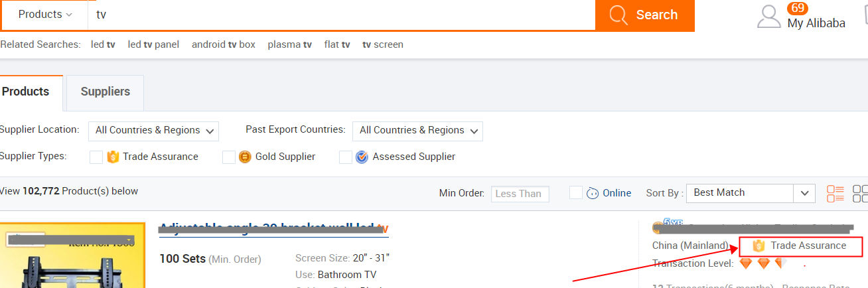868x288 pixels.
Task: Click the orange Search button
Action: [645, 15]
